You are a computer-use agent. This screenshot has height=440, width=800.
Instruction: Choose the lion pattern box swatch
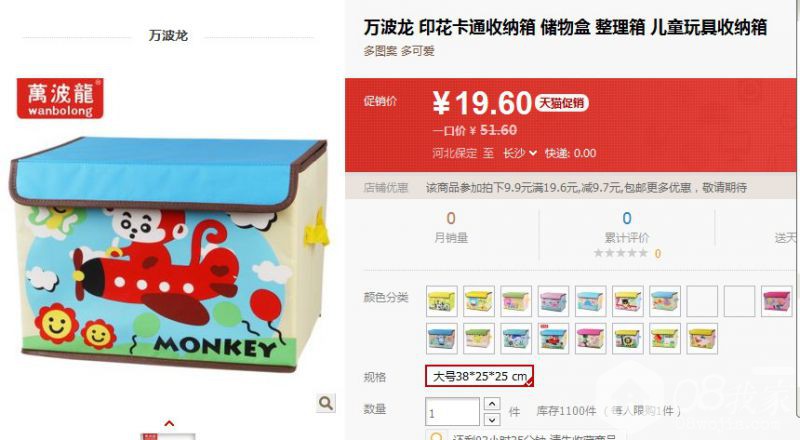(x=628, y=338)
